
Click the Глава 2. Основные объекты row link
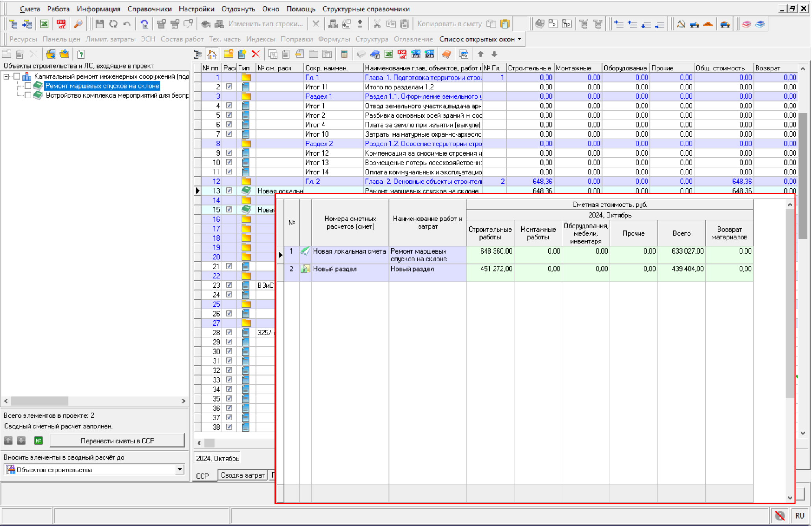[423, 182]
